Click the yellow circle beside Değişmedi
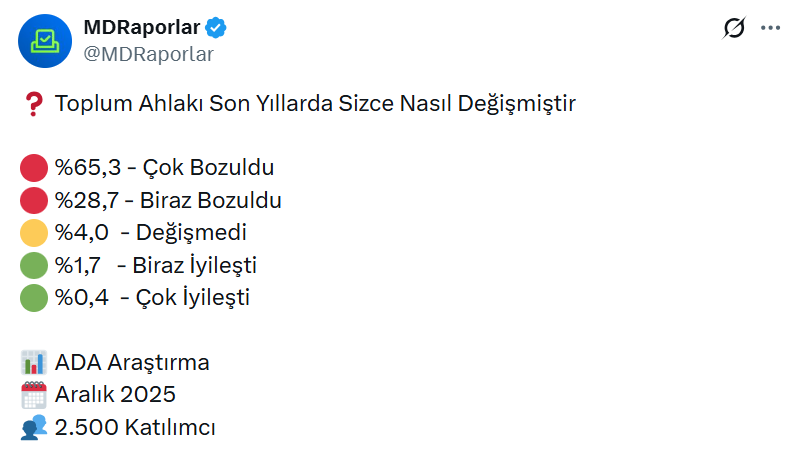795x460 pixels. (x=34, y=233)
